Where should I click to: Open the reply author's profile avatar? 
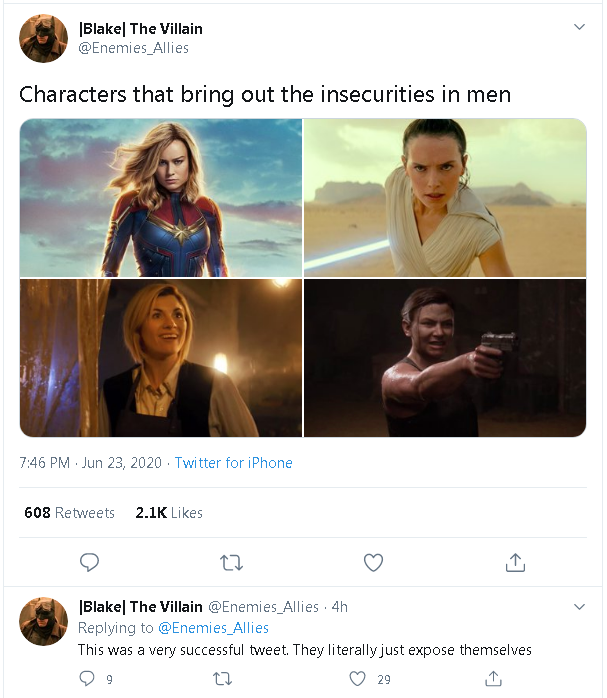(x=43, y=620)
